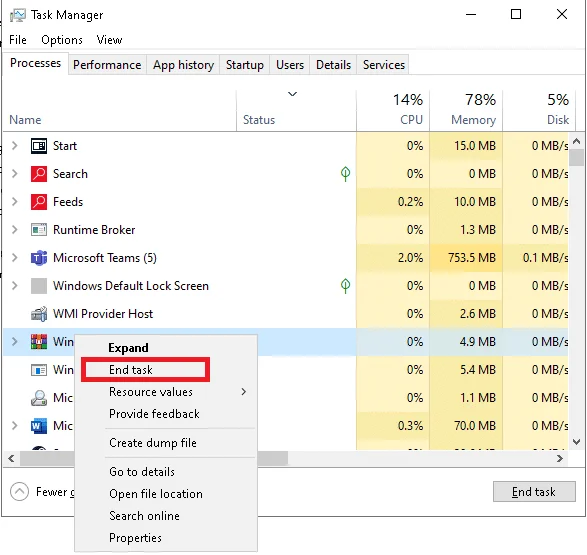The height and width of the screenshot is (555, 587).
Task: Click the leaf icon in Windows Default Lock Screen row
Action: pos(345,286)
